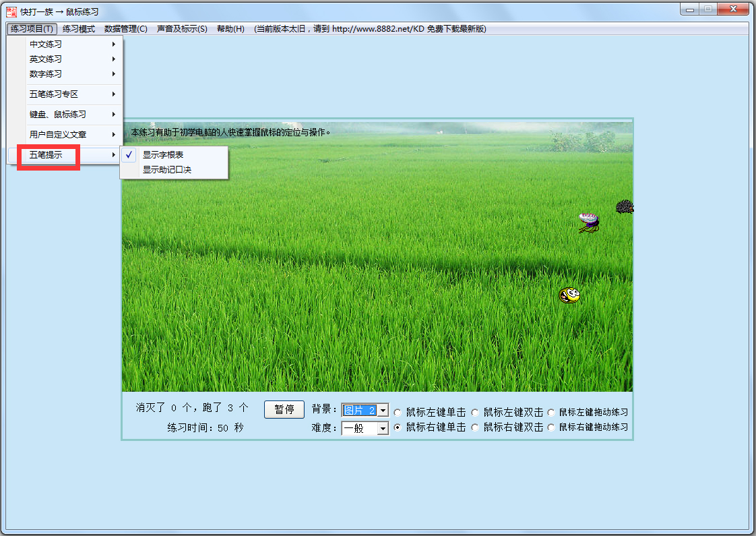Screen dimensions: 756x536
Task: Expand the 英文练习 submenu
Action: (47, 59)
